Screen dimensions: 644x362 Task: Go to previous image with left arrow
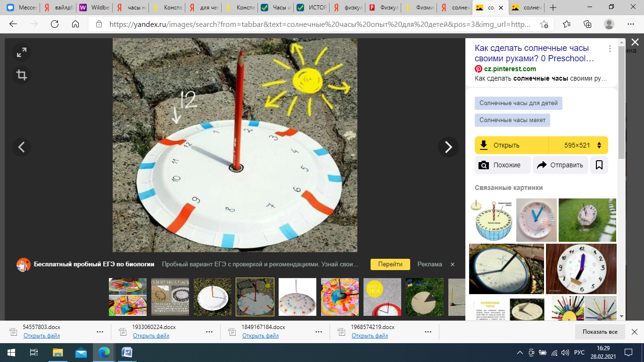point(22,147)
